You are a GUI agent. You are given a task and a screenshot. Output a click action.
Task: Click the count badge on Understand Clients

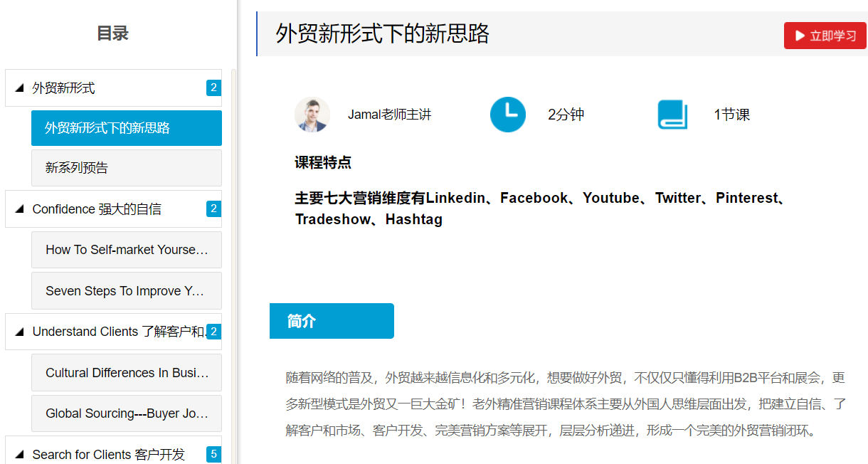(x=213, y=332)
